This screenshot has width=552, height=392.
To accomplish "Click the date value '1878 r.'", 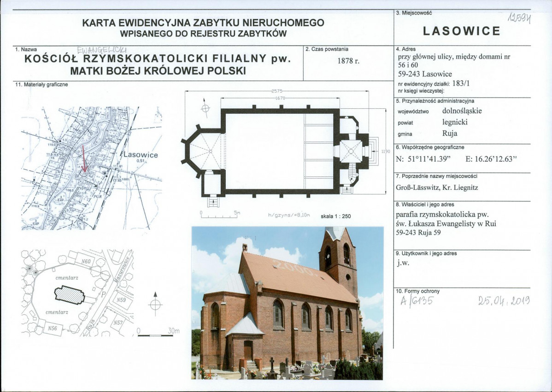I will pos(348,61).
